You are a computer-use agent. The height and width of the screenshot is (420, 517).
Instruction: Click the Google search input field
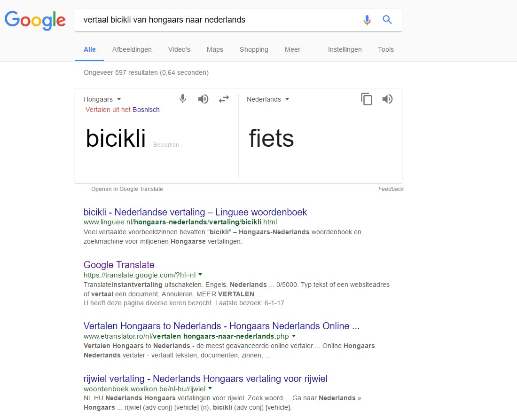[x=216, y=20]
